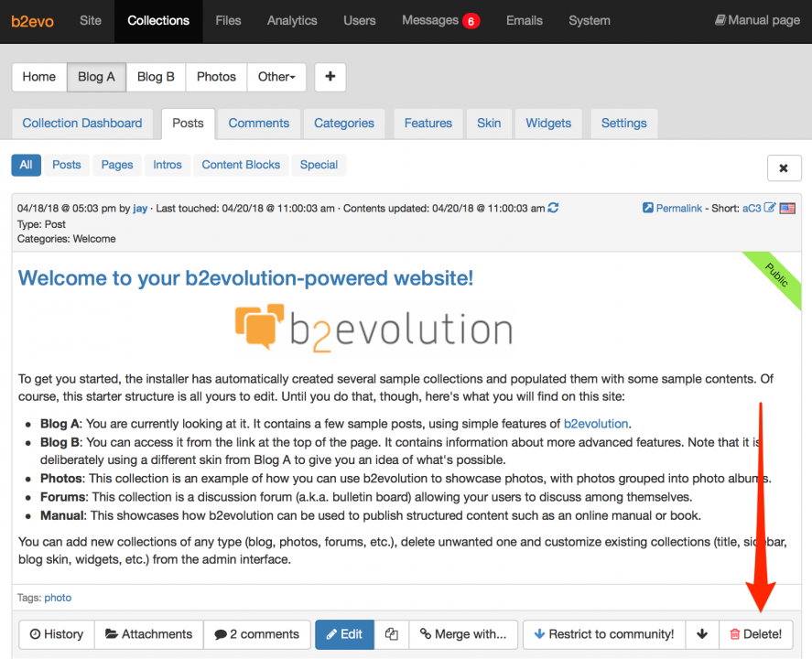Click the 'Categories: Welcome' text
The image size is (812, 659).
click(x=66, y=239)
